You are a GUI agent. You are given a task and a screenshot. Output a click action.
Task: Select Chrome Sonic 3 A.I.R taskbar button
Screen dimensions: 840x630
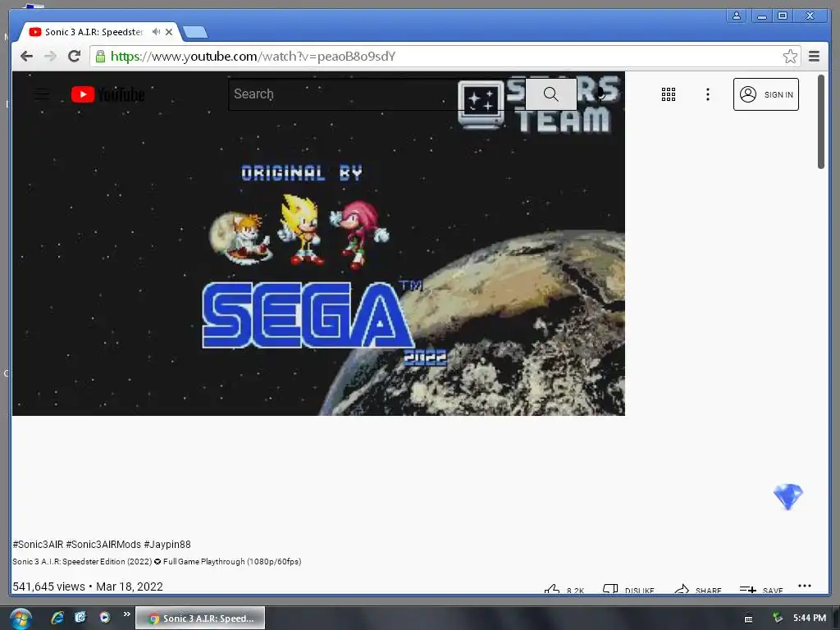tap(200, 619)
